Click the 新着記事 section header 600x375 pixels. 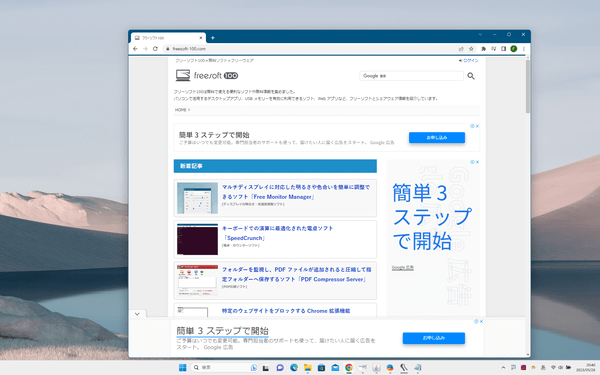click(x=275, y=166)
